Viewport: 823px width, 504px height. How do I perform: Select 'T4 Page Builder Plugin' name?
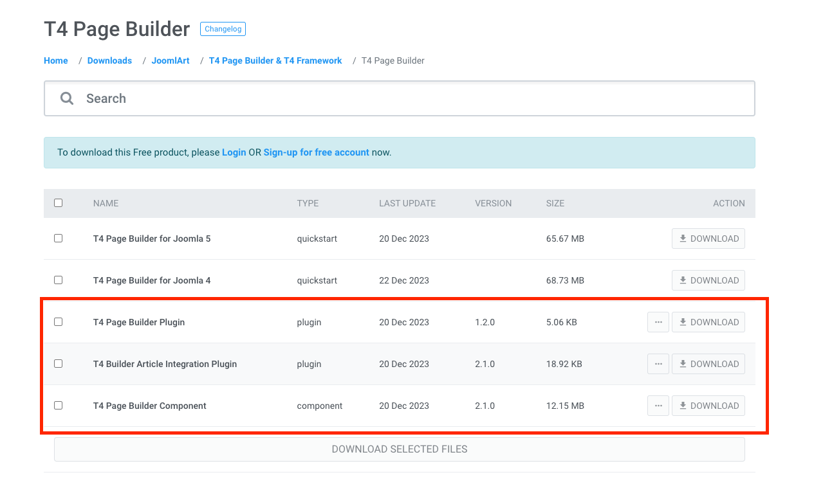pos(139,322)
